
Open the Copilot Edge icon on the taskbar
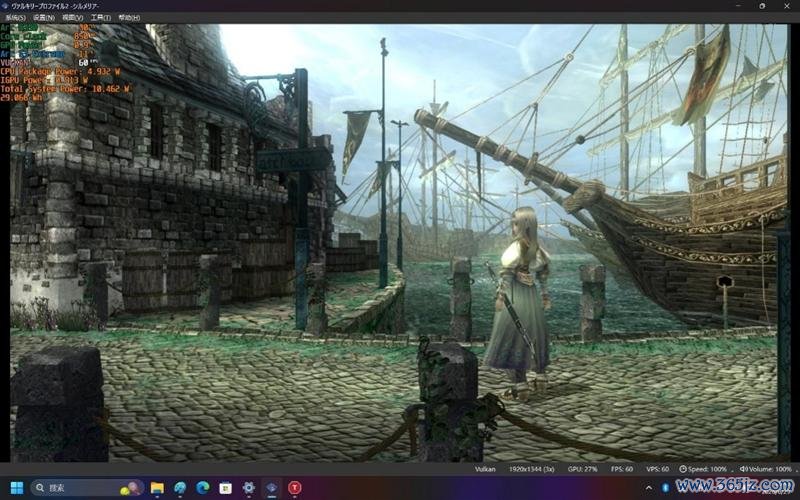tap(180, 488)
